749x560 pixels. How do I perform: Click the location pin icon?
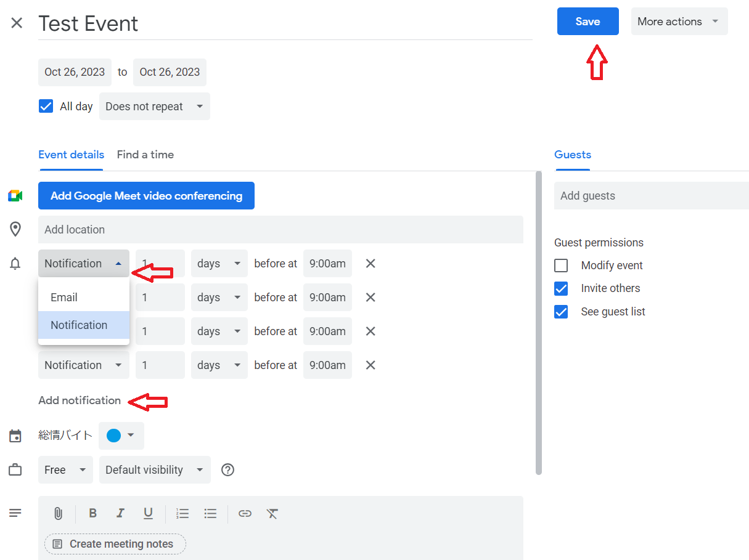(15, 230)
